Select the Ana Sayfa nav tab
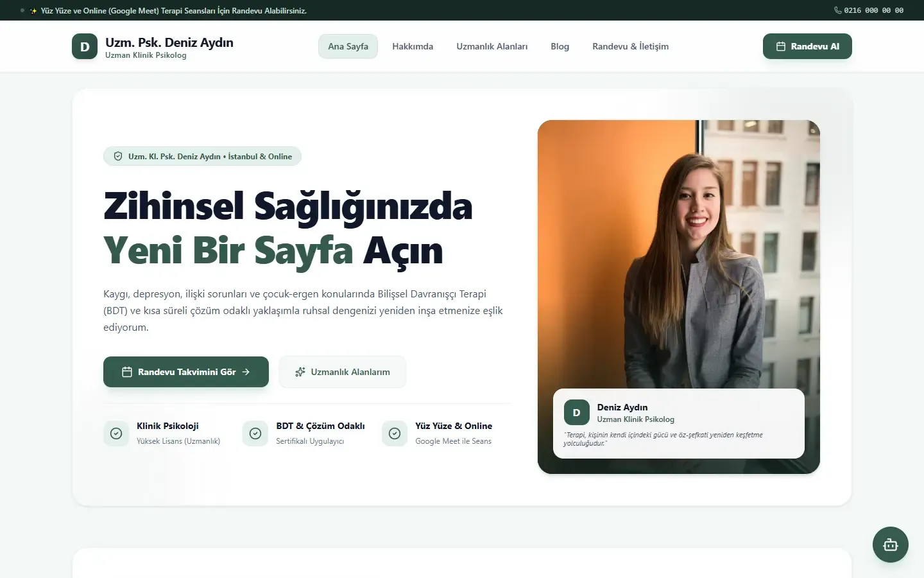This screenshot has width=924, height=578. pyautogui.click(x=348, y=46)
